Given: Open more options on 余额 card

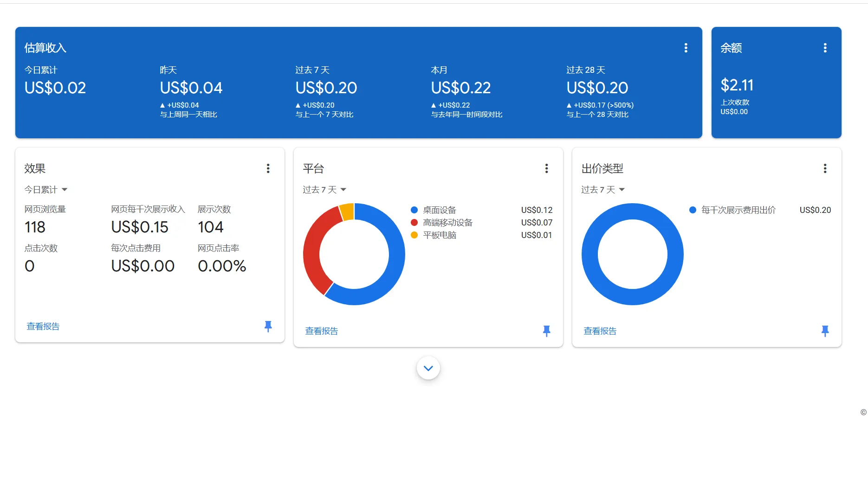Looking at the screenshot, I should [x=825, y=48].
